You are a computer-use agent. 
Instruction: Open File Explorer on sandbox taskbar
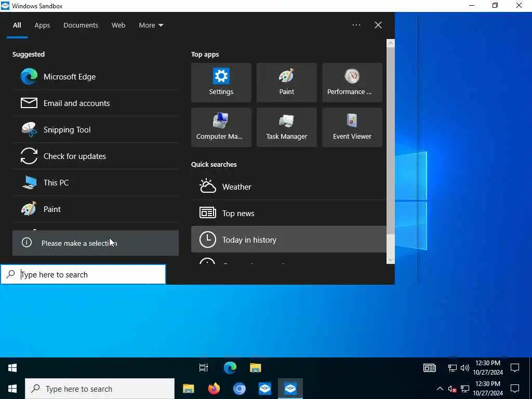point(256,368)
